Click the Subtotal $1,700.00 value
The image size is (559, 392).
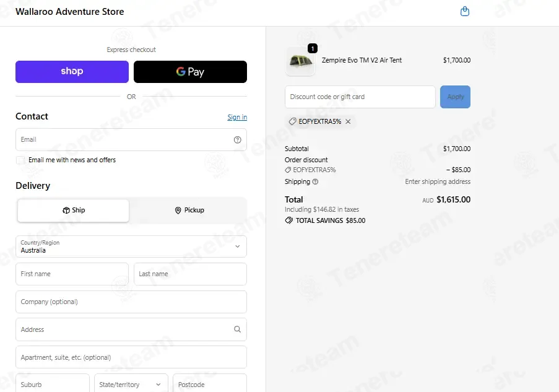pos(457,149)
